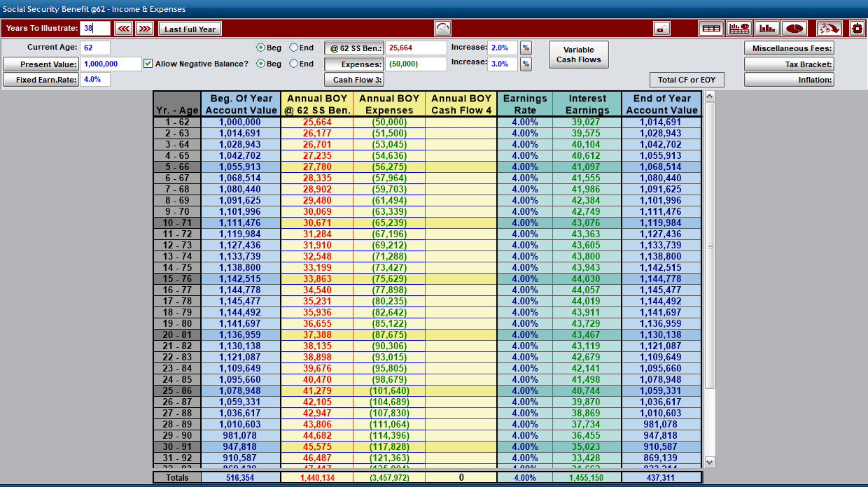Open the gauge speedometer icon
The height and width of the screenshot is (487, 868).
pyautogui.click(x=443, y=29)
